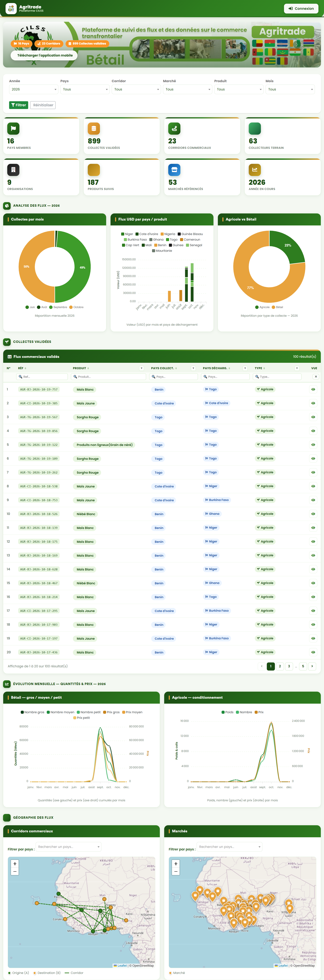324x980 pixels.
Task: Zoom out on the Corridors commerciaux map
Action: click(x=15, y=872)
